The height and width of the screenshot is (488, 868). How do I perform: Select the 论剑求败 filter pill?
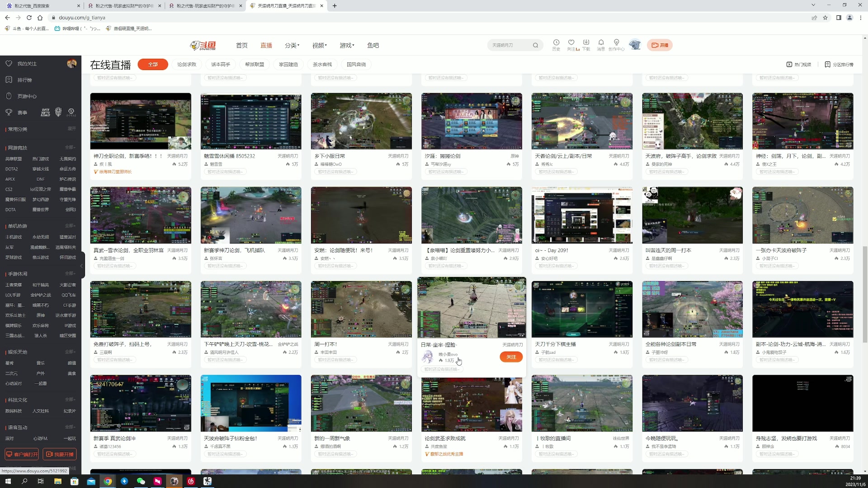point(187,65)
